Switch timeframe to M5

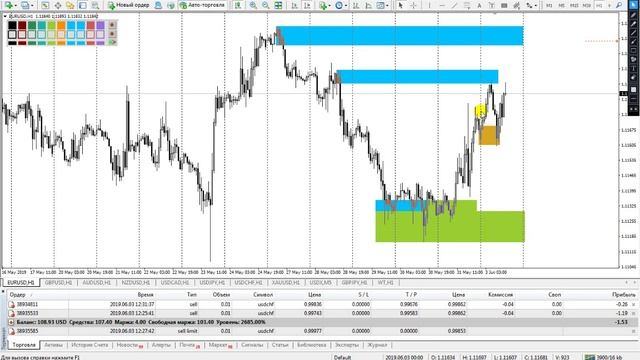(x=562, y=5)
